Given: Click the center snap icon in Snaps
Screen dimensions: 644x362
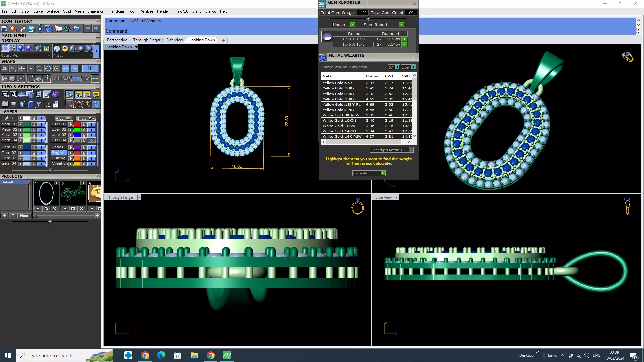Looking at the screenshot, I should [57, 69].
